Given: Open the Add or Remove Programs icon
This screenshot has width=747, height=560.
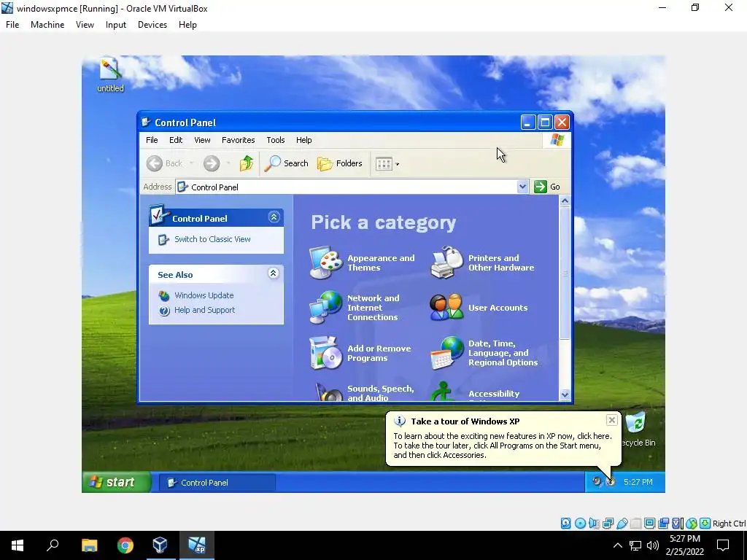Looking at the screenshot, I should [326, 353].
